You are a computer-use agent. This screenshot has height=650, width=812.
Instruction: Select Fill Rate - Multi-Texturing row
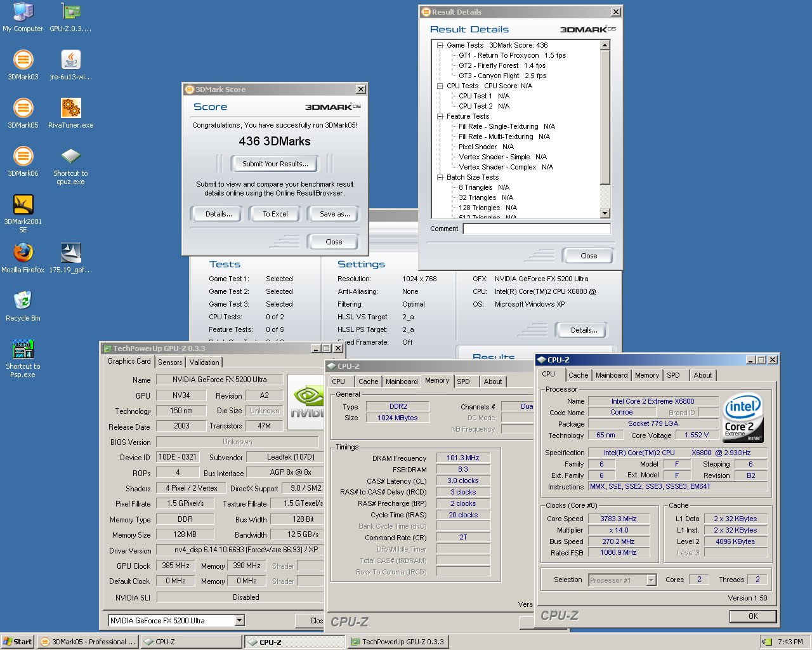504,136
